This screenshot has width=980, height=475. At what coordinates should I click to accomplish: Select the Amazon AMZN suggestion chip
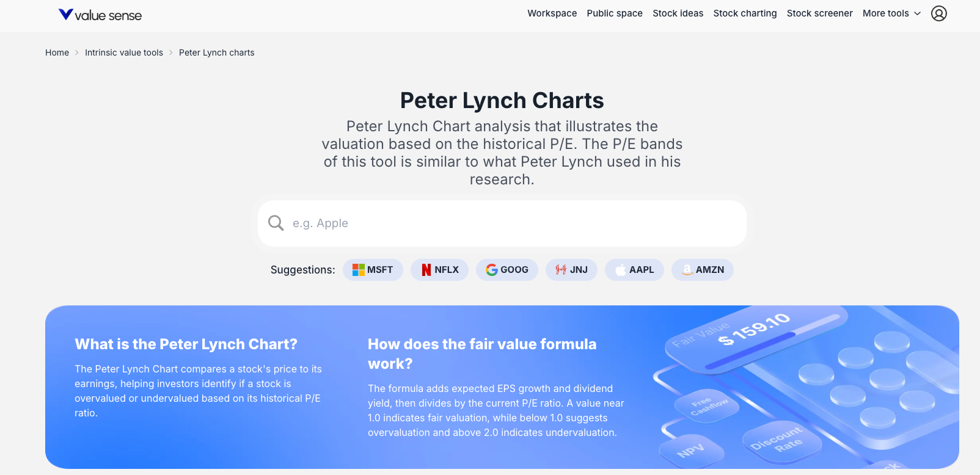click(703, 270)
